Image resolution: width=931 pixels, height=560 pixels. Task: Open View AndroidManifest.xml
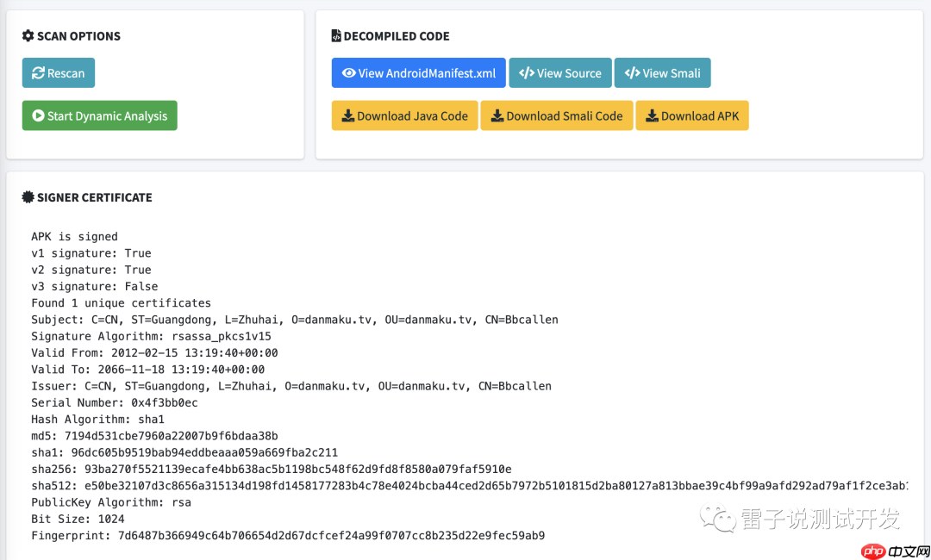[x=419, y=73]
